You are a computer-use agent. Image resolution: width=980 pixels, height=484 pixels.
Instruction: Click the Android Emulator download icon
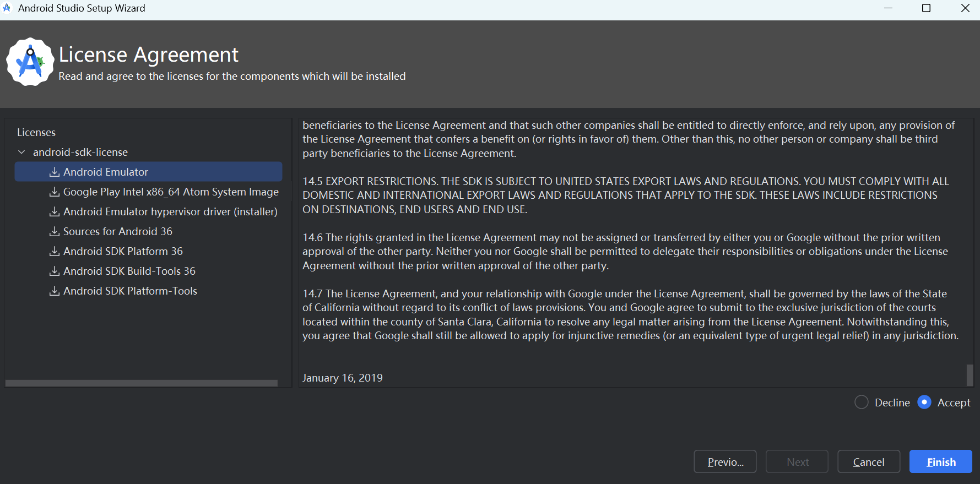[x=54, y=172]
